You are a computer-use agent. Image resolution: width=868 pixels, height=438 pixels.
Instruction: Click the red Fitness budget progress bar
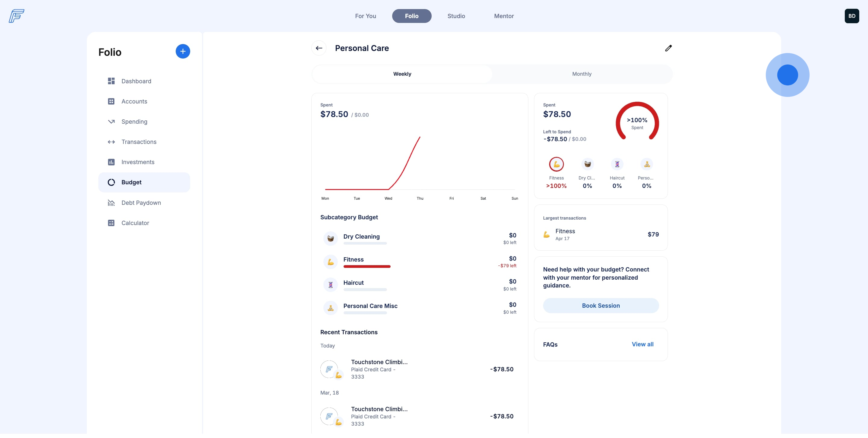366,267
